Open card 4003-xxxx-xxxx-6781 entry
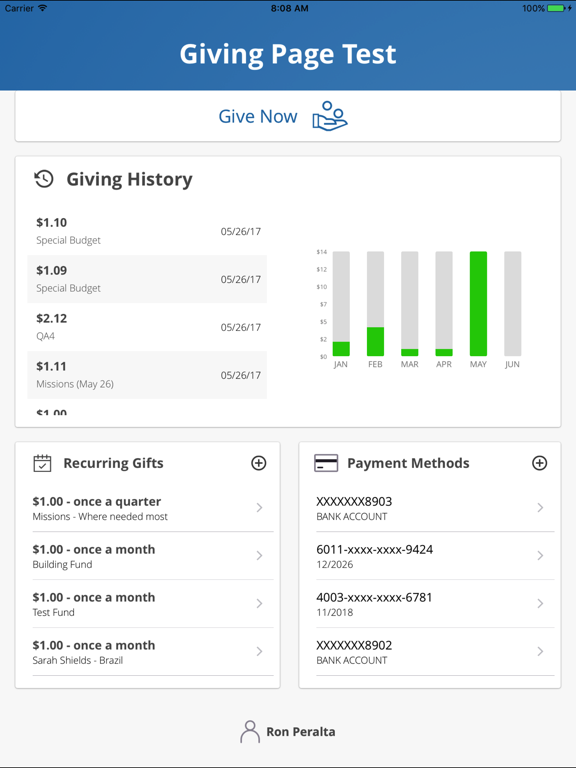The image size is (576, 768). [x=435, y=604]
